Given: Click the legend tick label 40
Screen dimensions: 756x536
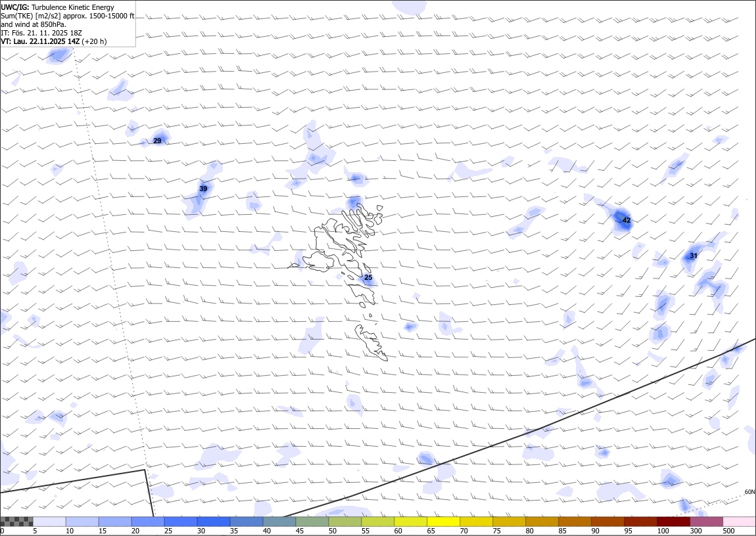Looking at the screenshot, I should [267, 531].
